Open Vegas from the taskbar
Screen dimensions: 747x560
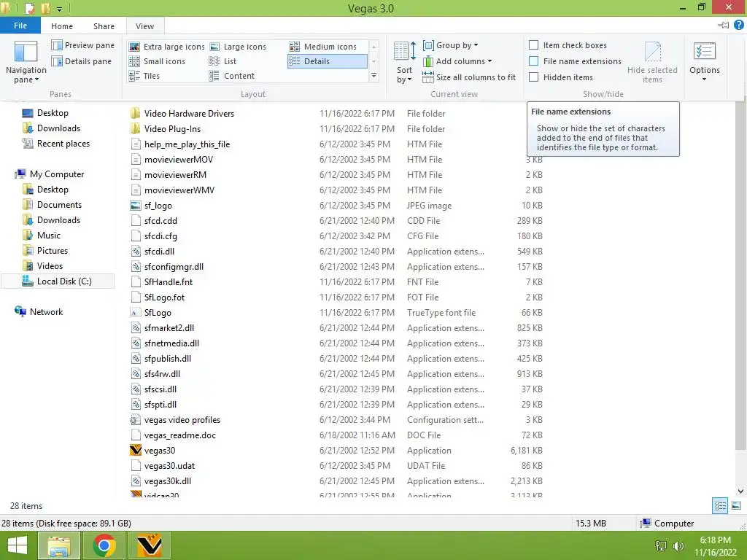149,545
